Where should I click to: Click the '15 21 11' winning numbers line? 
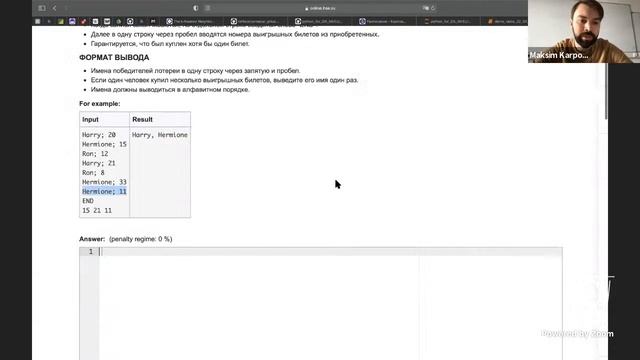click(97, 210)
